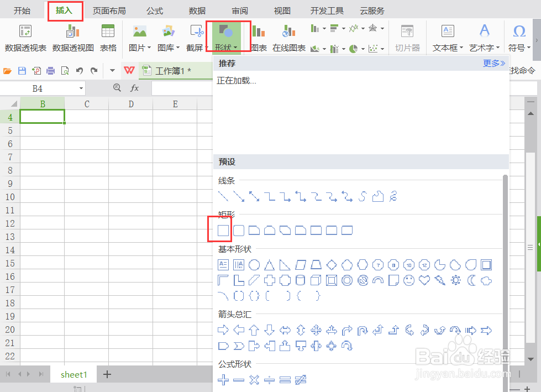Insert an 在线图表 online chart
Image resolution: width=541 pixels, height=392 pixels.
(289, 38)
